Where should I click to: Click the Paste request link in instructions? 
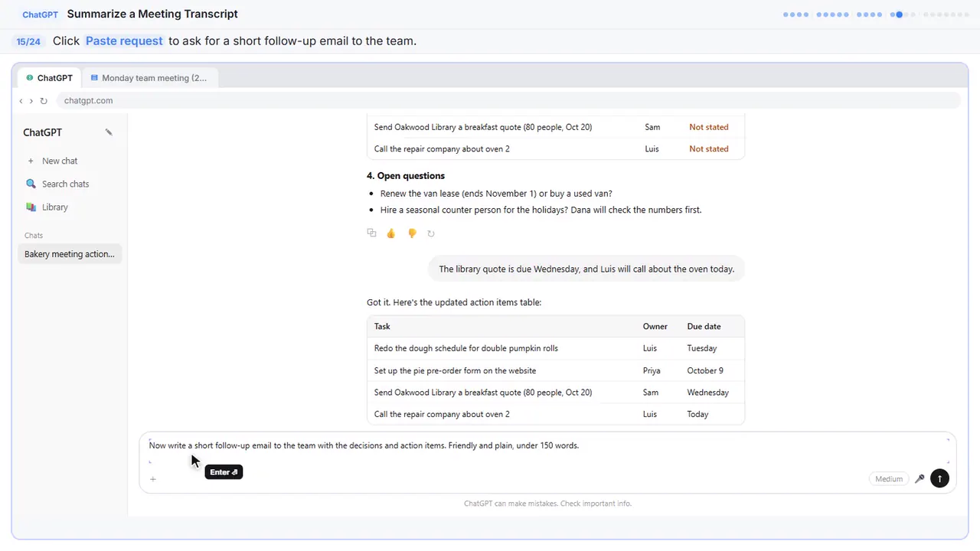point(124,41)
